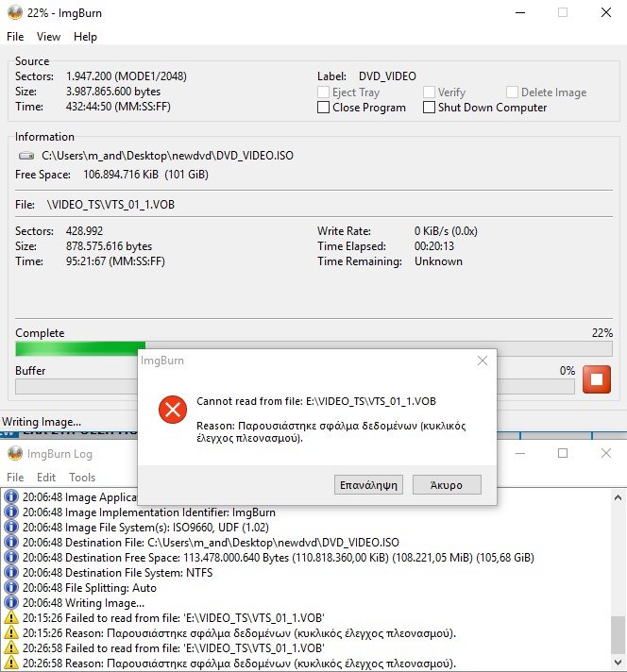Click info icon for Image Implementation Identifier row
Image resolution: width=627 pixels, height=672 pixels.
(x=11, y=512)
